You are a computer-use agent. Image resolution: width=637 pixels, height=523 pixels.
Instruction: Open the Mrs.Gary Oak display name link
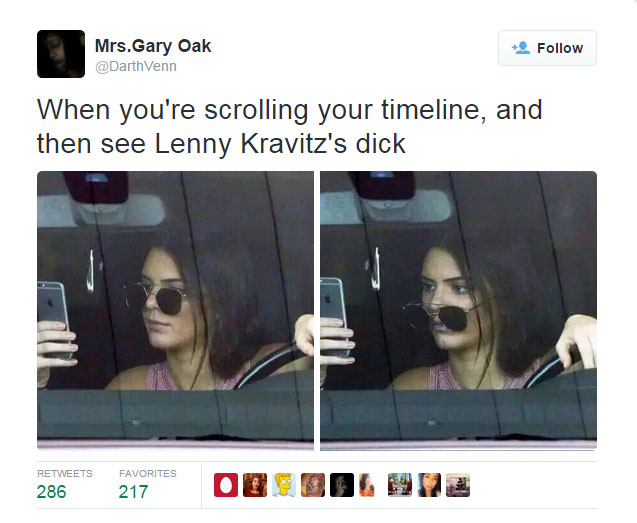[153, 46]
